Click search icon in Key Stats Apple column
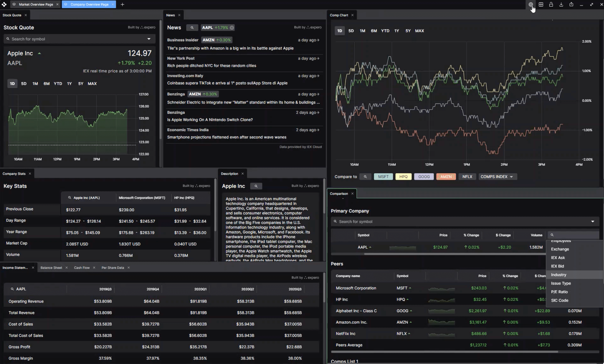The height and width of the screenshot is (364, 604). click(70, 198)
